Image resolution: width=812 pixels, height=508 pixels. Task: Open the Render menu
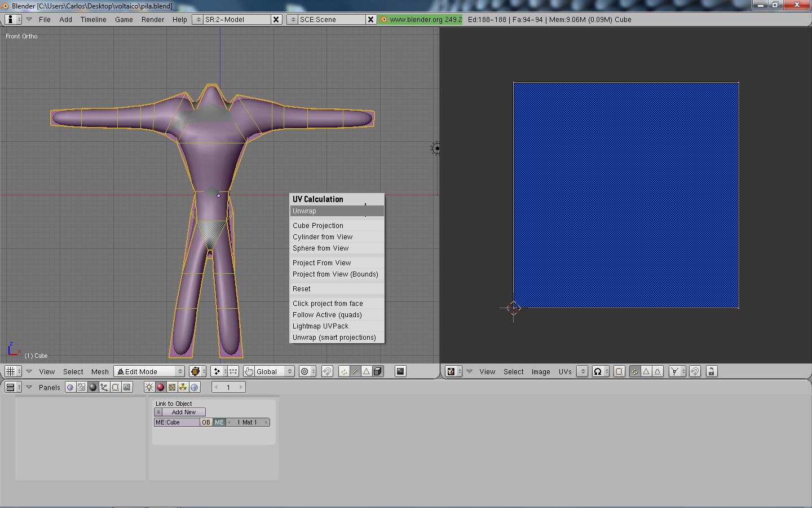[153, 19]
